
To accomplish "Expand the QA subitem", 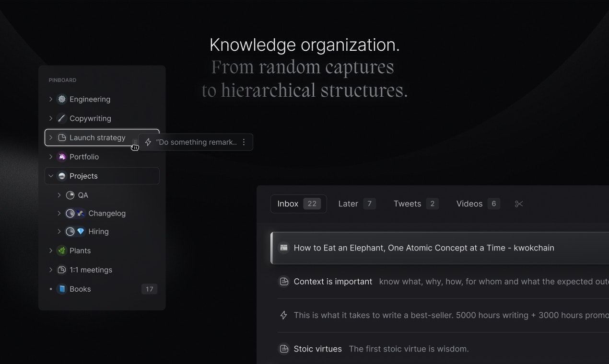I will pyautogui.click(x=59, y=195).
